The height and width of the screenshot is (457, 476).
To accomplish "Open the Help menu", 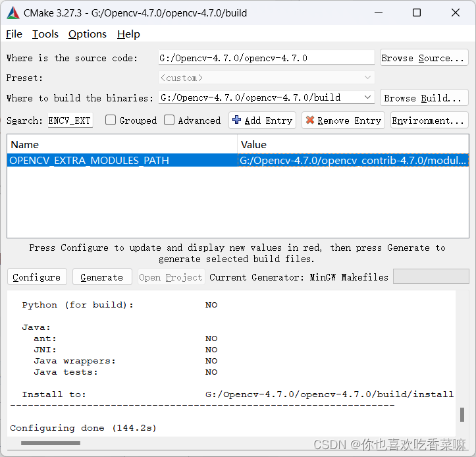I will (x=128, y=34).
